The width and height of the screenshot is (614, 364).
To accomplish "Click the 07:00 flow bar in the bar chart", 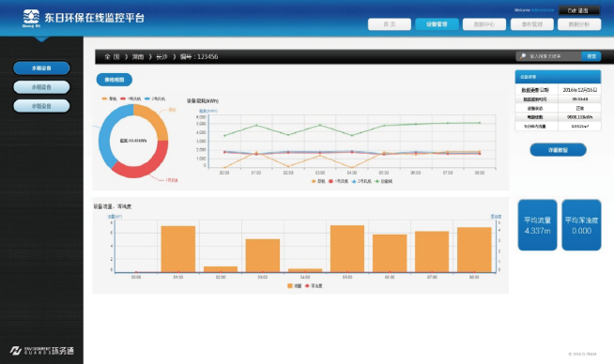I will [x=432, y=251].
